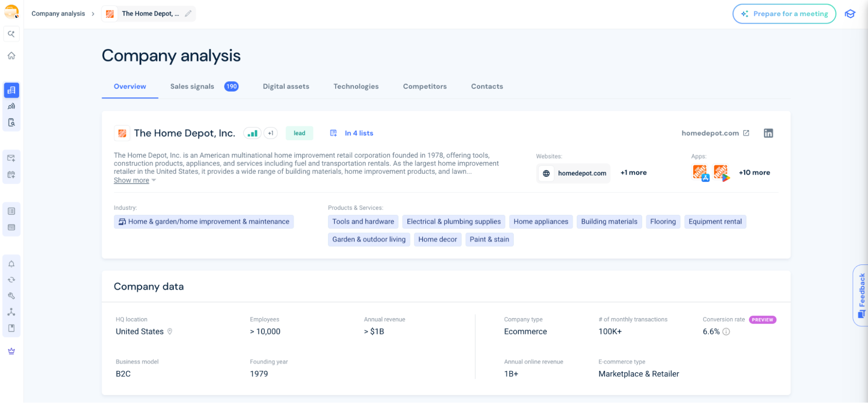Screen dimensions: 868x403
Task: Click the Paint & stain tag
Action: click(x=489, y=239)
